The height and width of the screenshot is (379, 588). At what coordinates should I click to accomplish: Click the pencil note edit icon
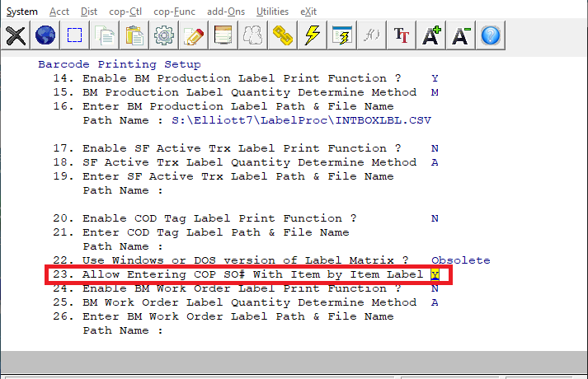[194, 35]
